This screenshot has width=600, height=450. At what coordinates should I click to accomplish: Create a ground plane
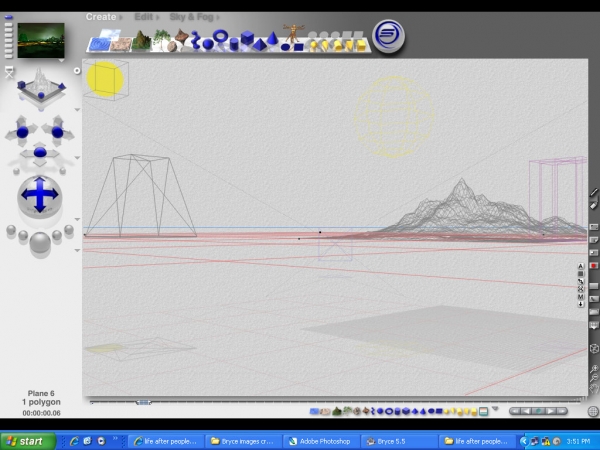click(121, 44)
